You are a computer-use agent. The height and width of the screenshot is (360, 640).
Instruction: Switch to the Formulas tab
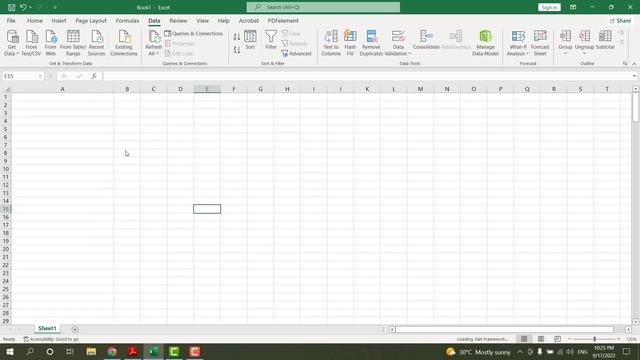pyautogui.click(x=127, y=20)
